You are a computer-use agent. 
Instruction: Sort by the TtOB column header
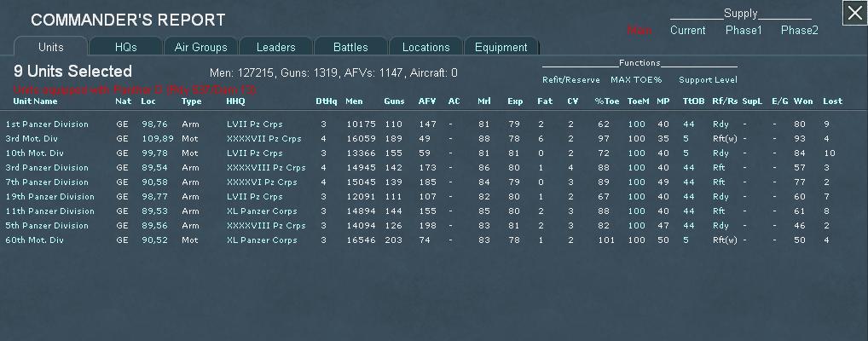click(x=693, y=101)
